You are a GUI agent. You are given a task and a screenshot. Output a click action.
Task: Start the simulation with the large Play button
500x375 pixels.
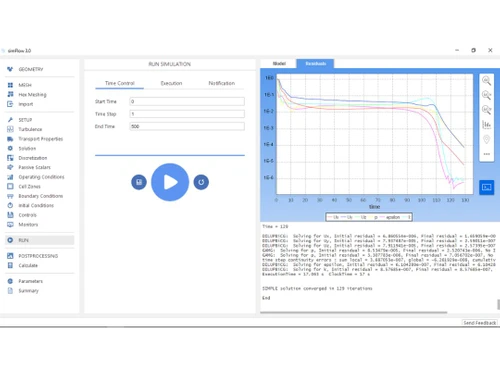click(x=170, y=182)
